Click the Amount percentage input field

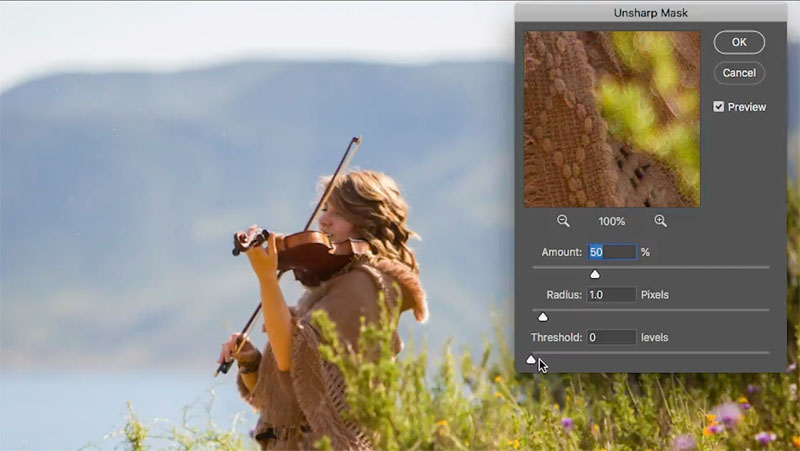[x=612, y=252]
